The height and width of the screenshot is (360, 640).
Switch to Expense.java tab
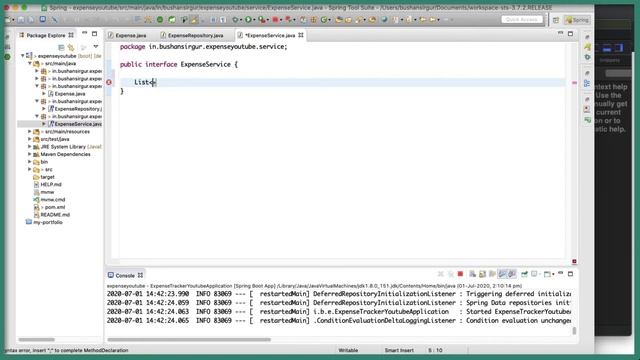click(x=127, y=36)
